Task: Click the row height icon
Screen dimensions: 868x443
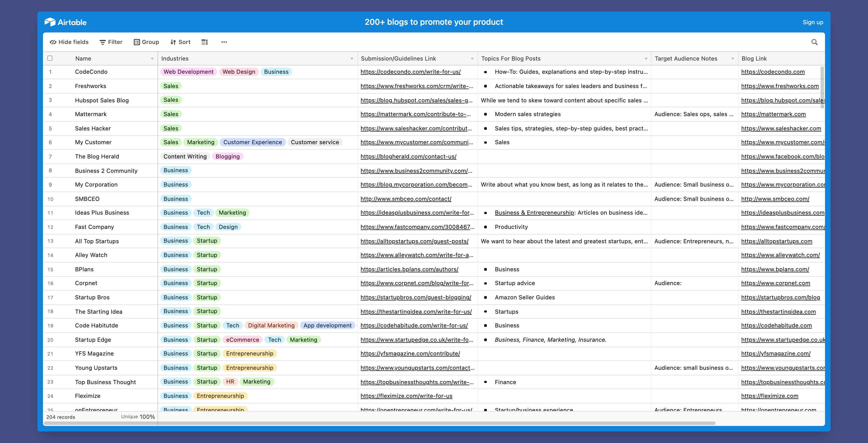Action: point(205,42)
